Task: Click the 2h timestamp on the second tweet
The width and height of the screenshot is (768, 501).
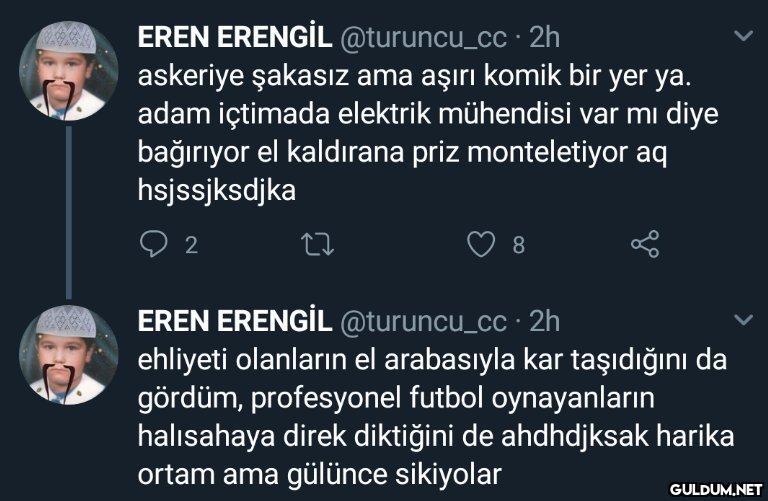Action: (544, 320)
